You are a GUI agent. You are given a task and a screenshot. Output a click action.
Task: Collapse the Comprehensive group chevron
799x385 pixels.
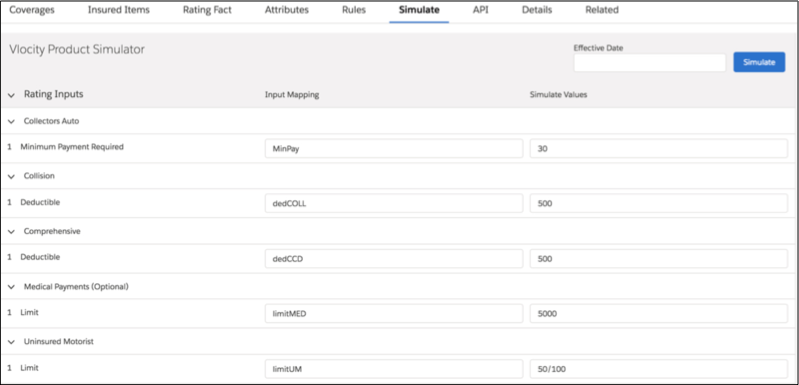pyautogui.click(x=12, y=232)
